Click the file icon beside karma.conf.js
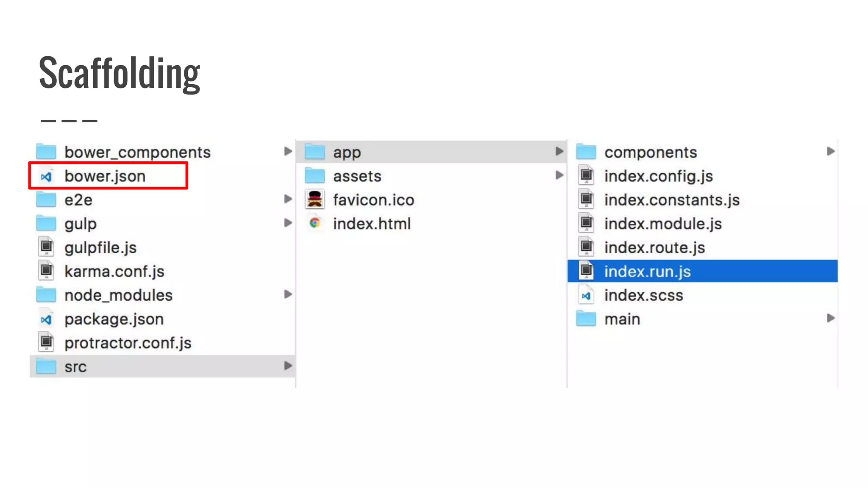The height and width of the screenshot is (488, 868). click(x=46, y=271)
